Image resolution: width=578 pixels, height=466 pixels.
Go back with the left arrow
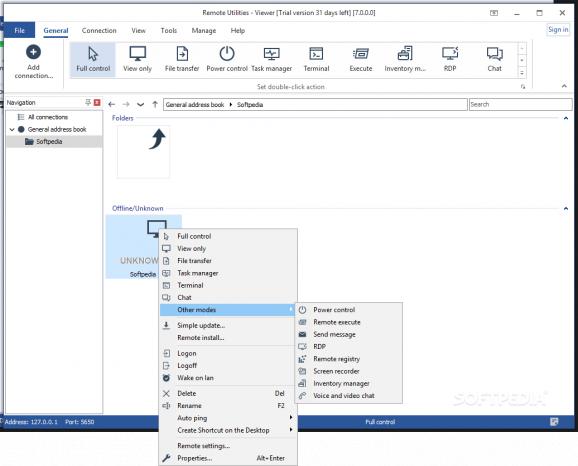pos(112,105)
